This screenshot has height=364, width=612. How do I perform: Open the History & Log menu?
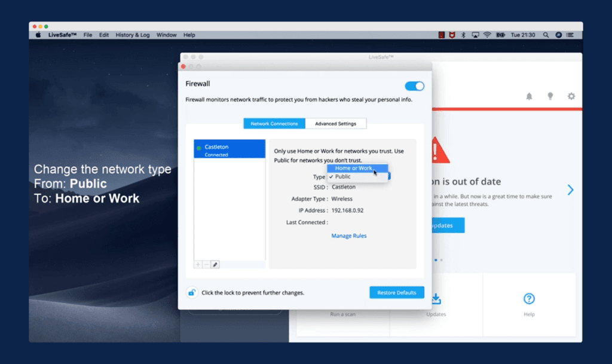133,35
